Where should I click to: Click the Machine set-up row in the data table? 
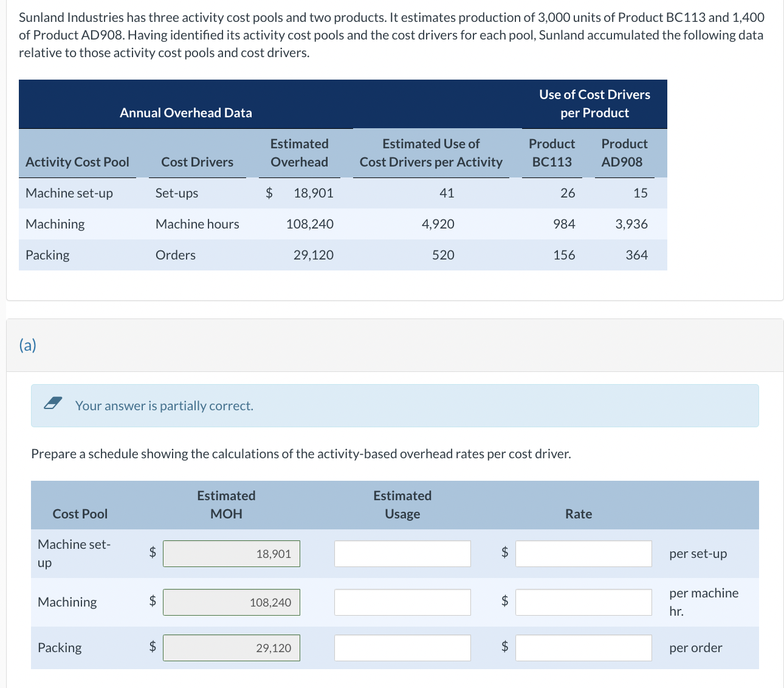click(243, 193)
